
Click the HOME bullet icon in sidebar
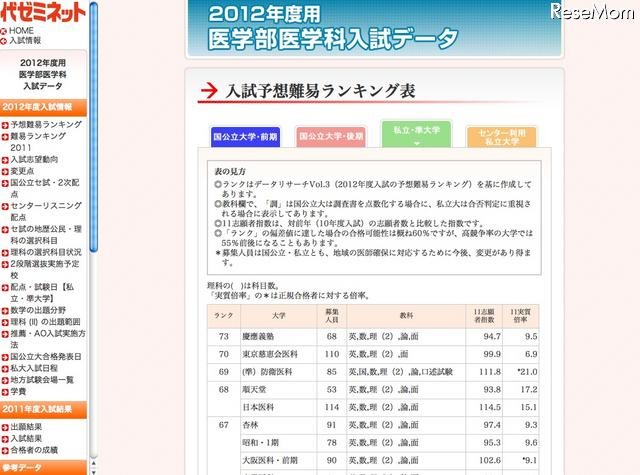[5, 31]
